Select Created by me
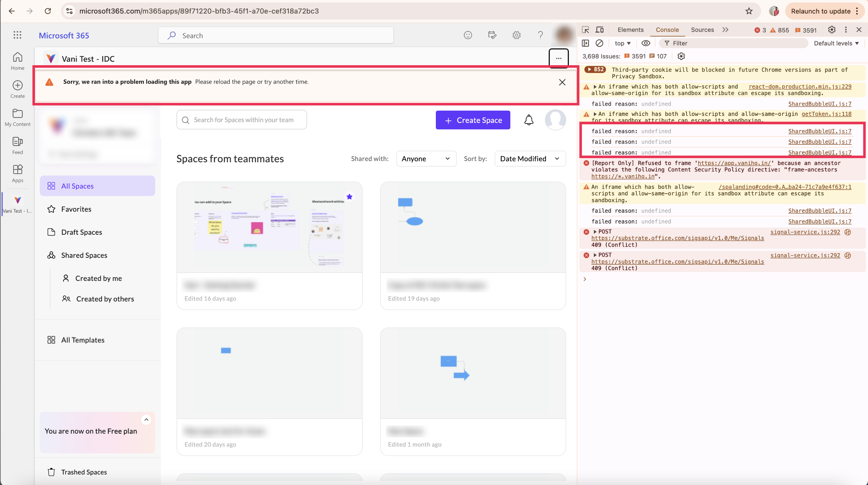This screenshot has height=485, width=868. coord(98,278)
